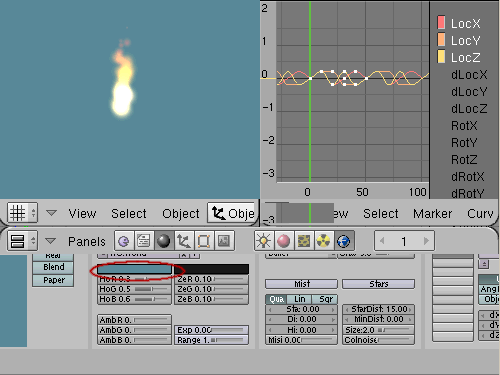The width and height of the screenshot is (500, 375).
Task: Select Lin mist progression
Action: tap(299, 299)
